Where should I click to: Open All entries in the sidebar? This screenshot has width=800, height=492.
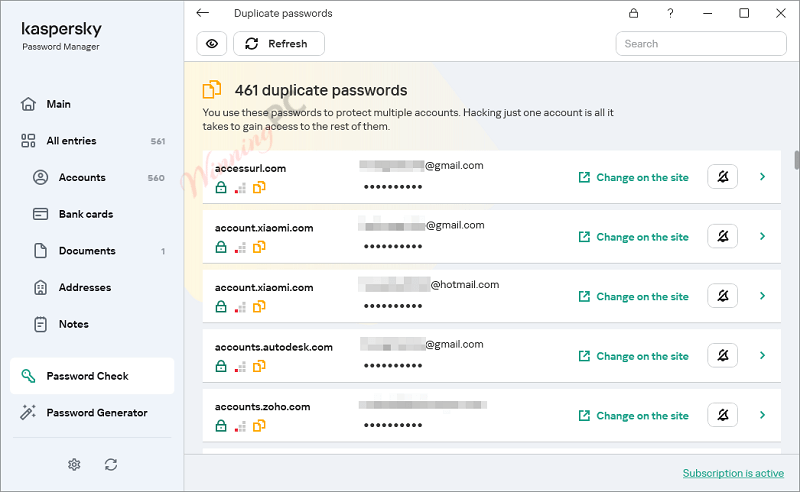tap(92, 141)
